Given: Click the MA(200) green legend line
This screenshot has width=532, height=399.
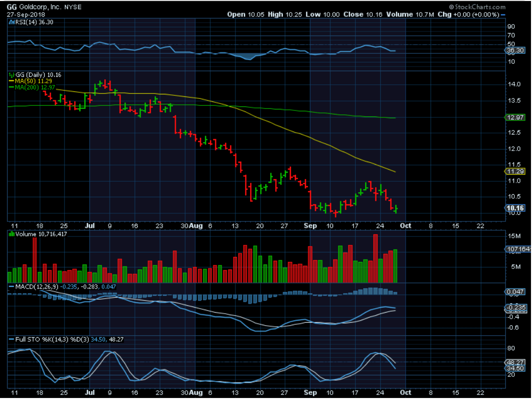Looking at the screenshot, I should 12,87.
